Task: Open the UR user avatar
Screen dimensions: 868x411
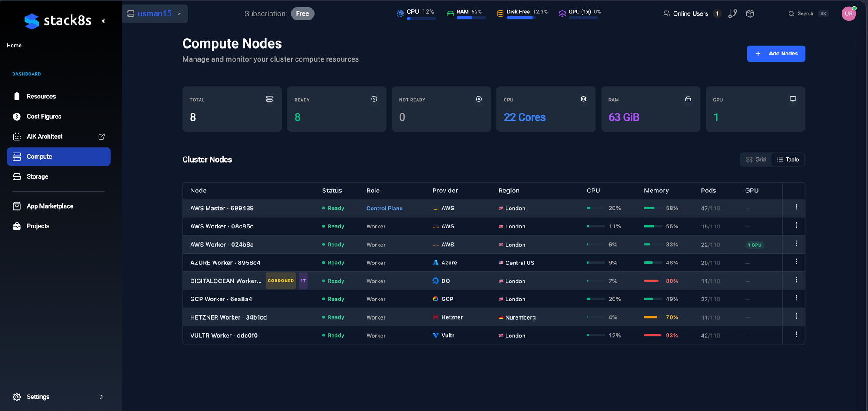Action: tap(848, 14)
